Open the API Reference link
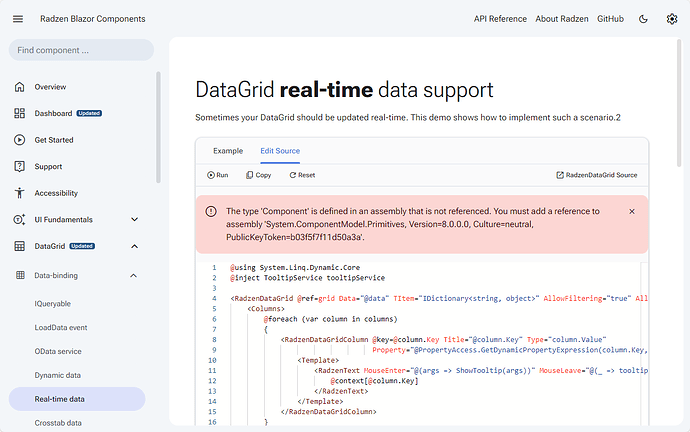This screenshot has height=432, width=690. pyautogui.click(x=500, y=19)
